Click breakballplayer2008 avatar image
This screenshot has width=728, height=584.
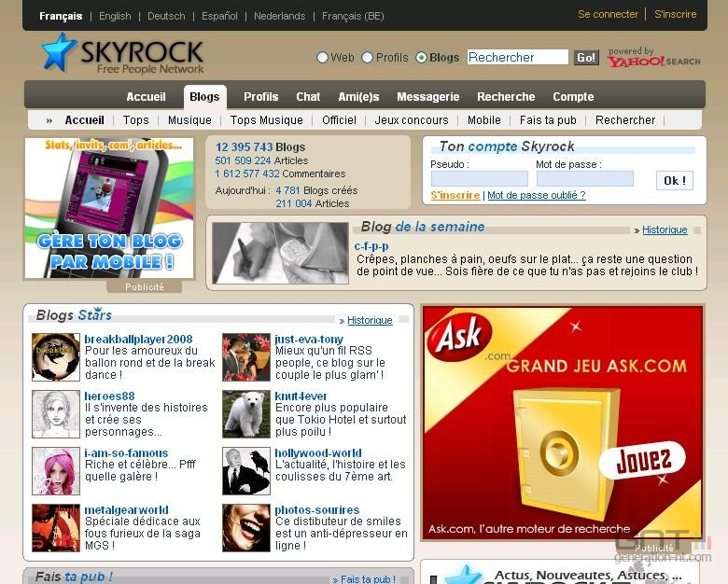pos(56,357)
